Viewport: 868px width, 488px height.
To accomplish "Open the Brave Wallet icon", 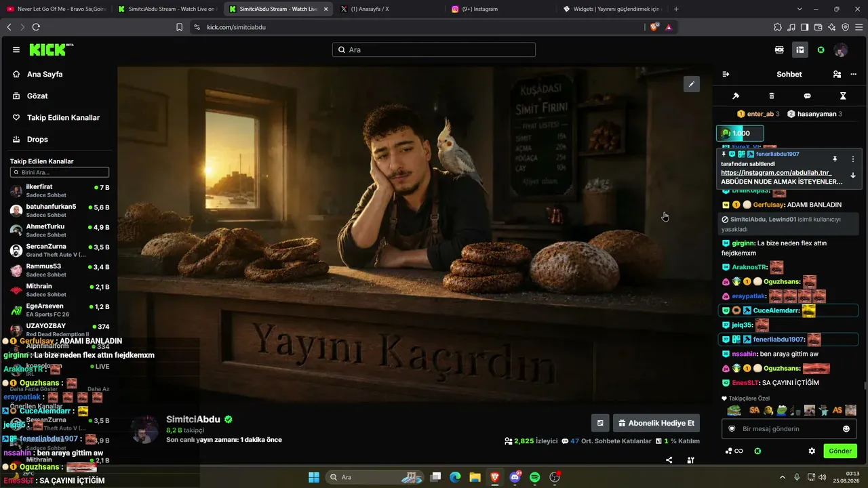I will tap(818, 27).
